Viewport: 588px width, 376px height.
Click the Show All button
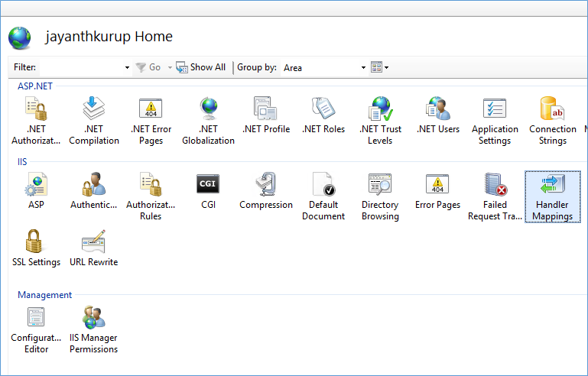point(201,67)
